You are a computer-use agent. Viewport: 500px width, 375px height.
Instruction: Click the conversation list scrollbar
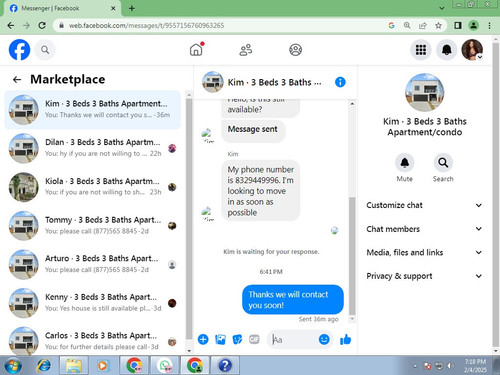pyautogui.click(x=189, y=218)
